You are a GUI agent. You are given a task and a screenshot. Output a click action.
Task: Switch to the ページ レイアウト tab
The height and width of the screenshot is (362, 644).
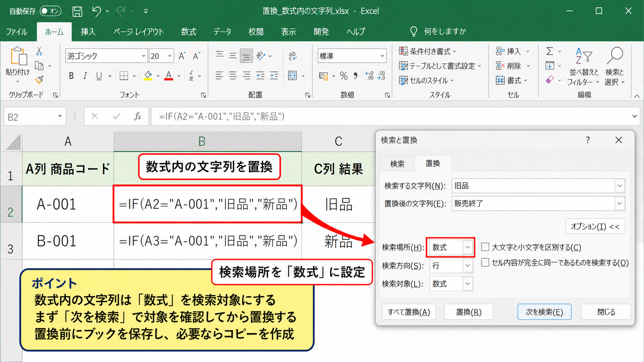(139, 32)
